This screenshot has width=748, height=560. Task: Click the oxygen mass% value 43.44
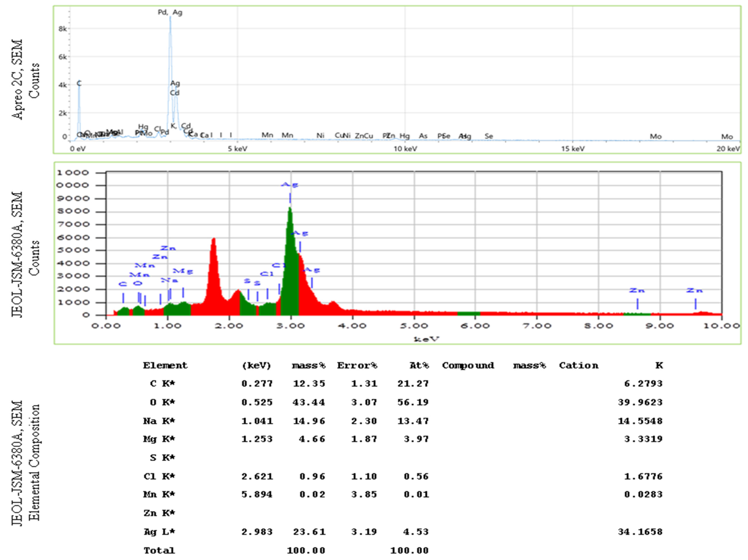pyautogui.click(x=309, y=402)
